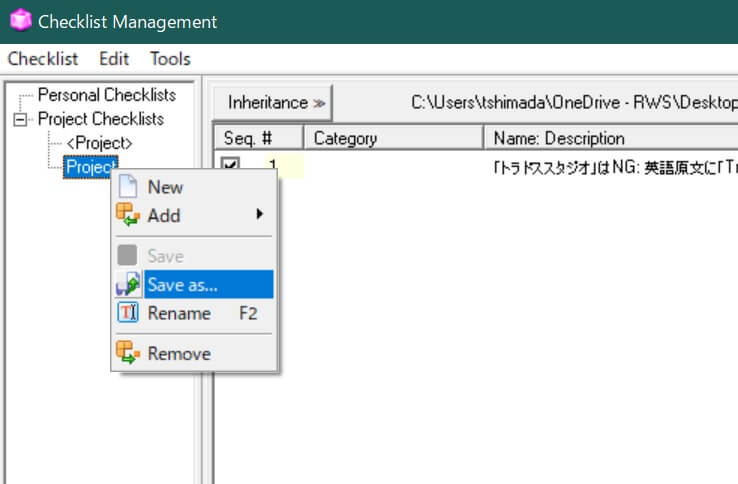Open the Add submenu arrow
The height and width of the screenshot is (484, 738).
(260, 214)
